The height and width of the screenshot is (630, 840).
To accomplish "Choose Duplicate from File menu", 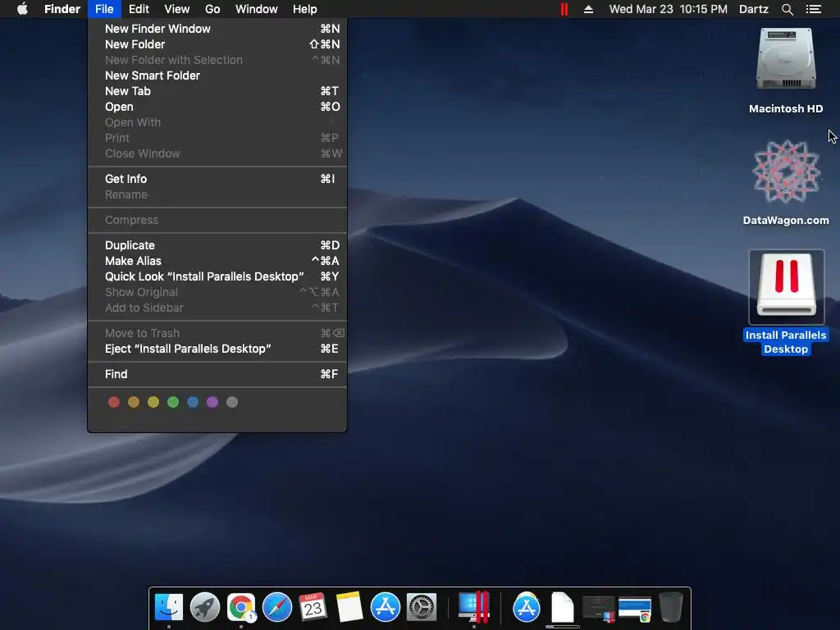I will (x=217, y=245).
